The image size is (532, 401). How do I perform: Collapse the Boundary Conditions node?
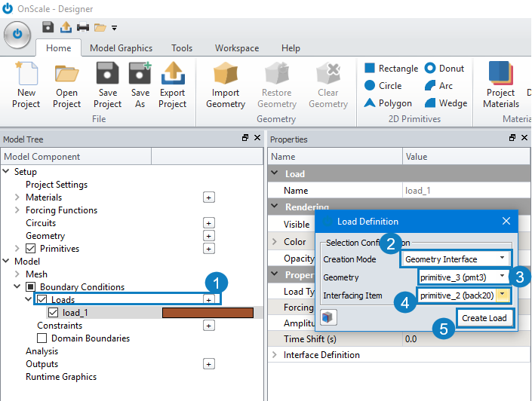17,286
